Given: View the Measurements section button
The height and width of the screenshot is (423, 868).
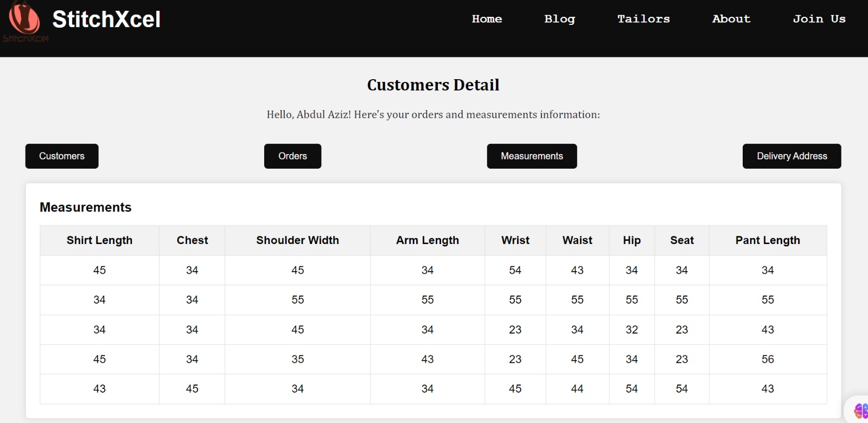Looking at the screenshot, I should click(x=532, y=156).
